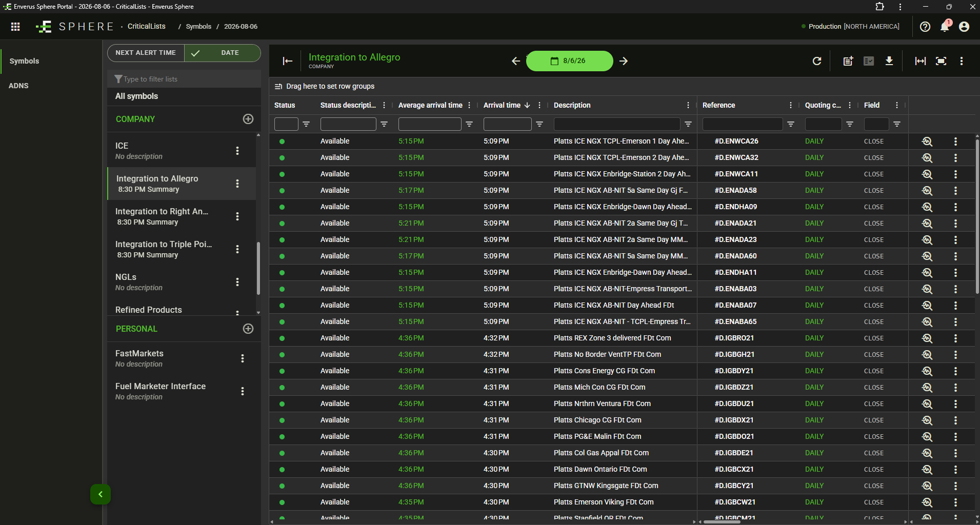Image resolution: width=980 pixels, height=525 pixels.
Task: Sort by Average arrival time header
Action: tap(430, 105)
